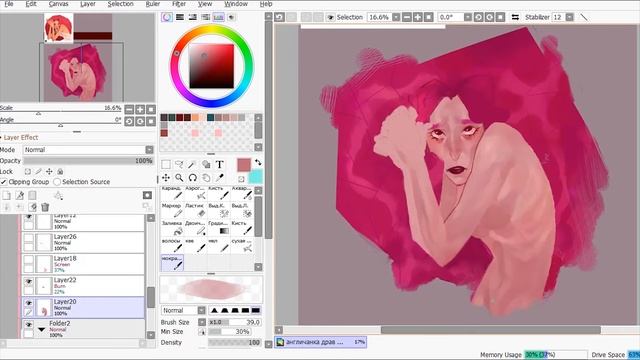Select the Magic Wand tool

pyautogui.click(x=192, y=164)
